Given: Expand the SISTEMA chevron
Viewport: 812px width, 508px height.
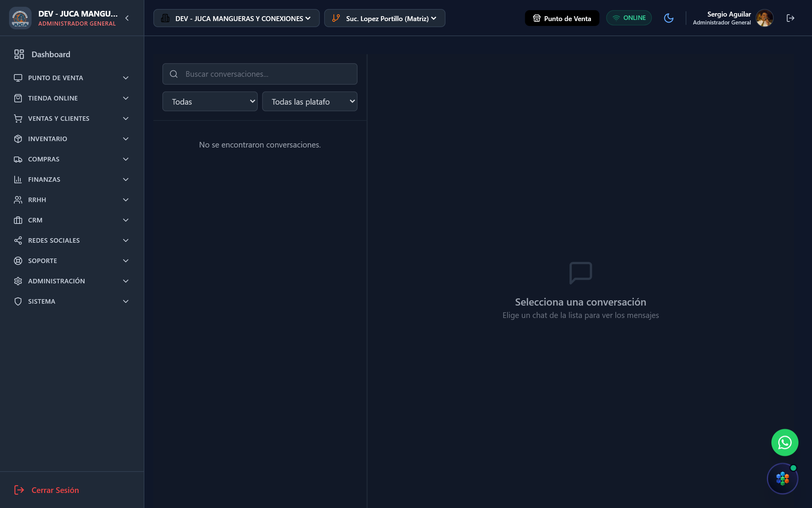Looking at the screenshot, I should (x=126, y=301).
